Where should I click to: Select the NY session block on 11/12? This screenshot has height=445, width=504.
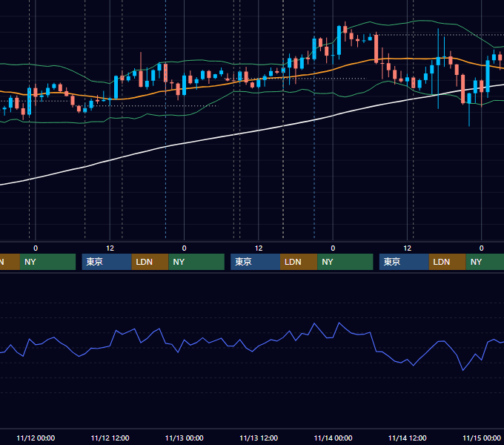47,262
